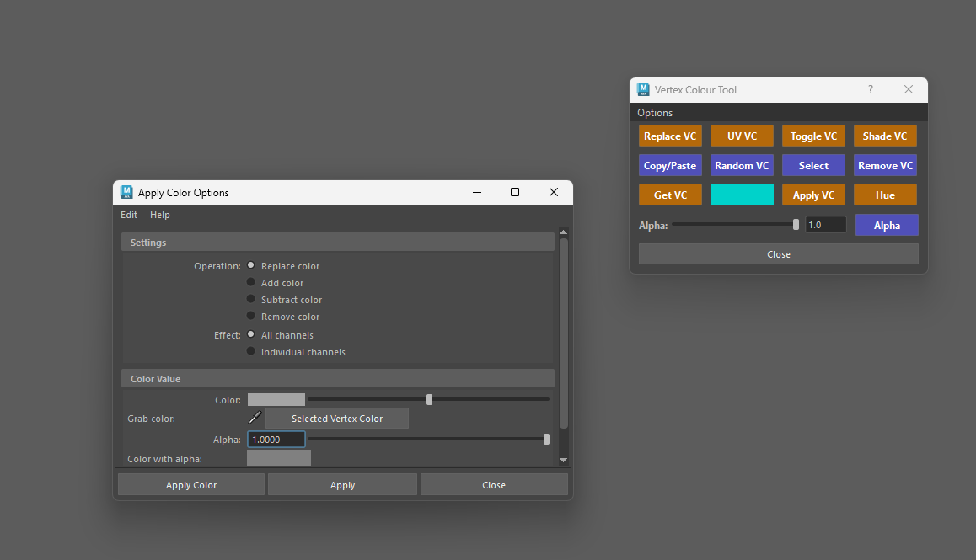The width and height of the screenshot is (976, 560).
Task: Click the Hue button
Action: tap(885, 195)
